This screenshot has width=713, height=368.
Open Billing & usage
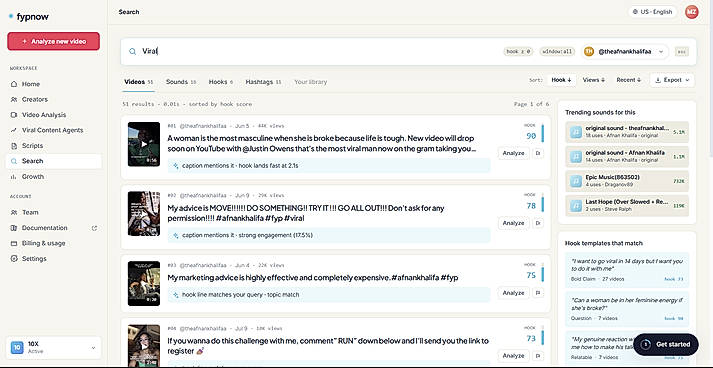[43, 243]
